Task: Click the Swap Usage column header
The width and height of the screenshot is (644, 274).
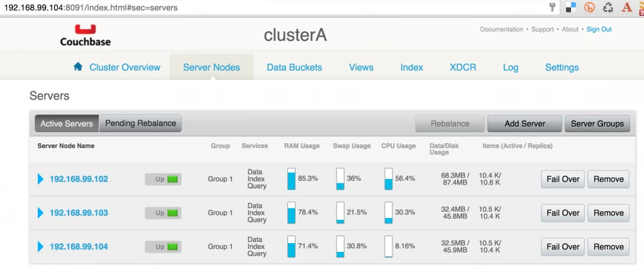Action: [352, 146]
